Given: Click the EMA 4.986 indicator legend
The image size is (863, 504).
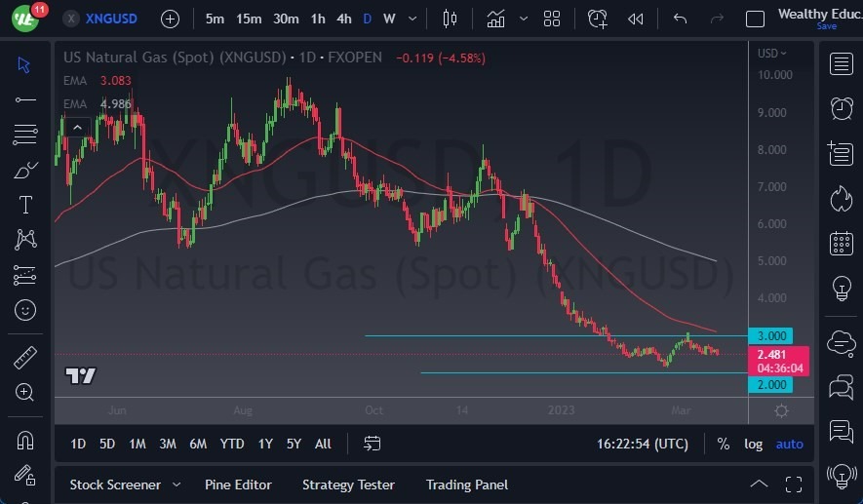Looking at the screenshot, I should (98, 104).
